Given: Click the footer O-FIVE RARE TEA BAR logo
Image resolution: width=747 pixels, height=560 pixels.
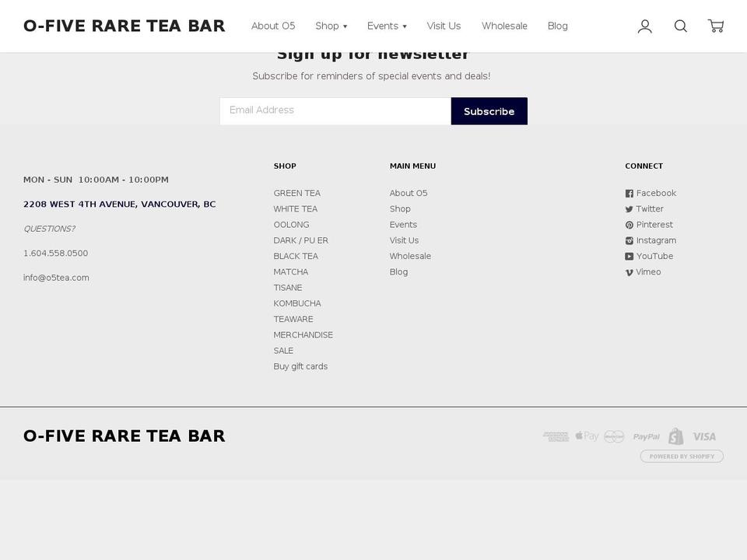Looking at the screenshot, I should (x=124, y=436).
